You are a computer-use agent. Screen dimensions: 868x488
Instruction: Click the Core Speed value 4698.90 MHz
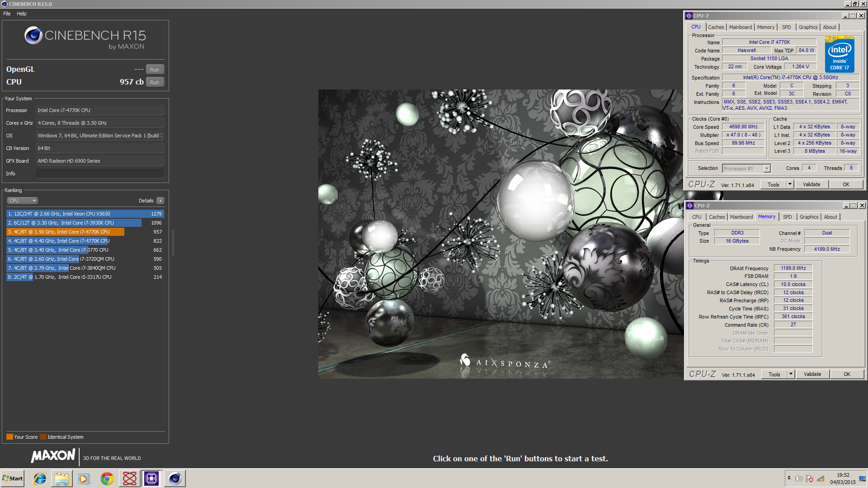(743, 127)
